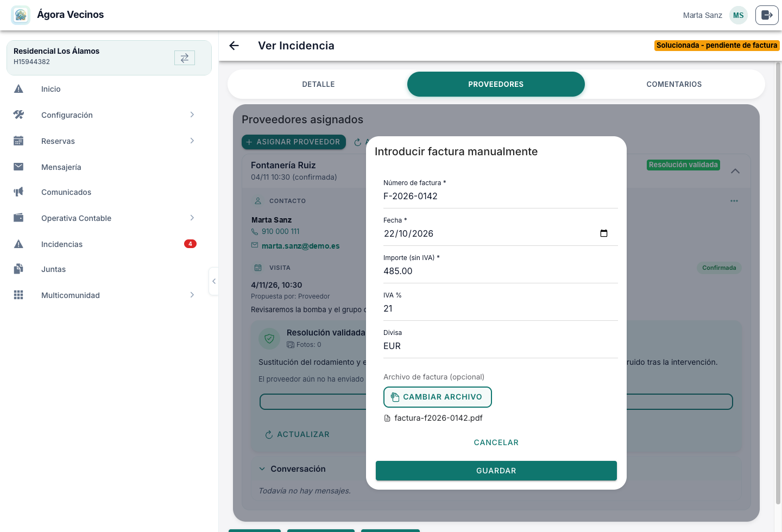Click the Reservas calendar icon
Viewport: 782px width, 532px height.
click(18, 141)
